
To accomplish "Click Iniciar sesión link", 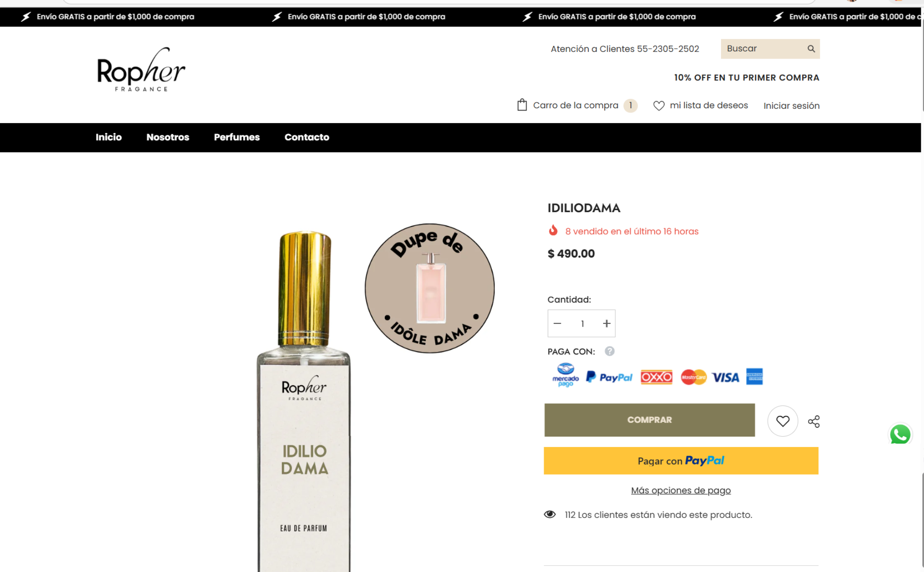I will tap(791, 106).
